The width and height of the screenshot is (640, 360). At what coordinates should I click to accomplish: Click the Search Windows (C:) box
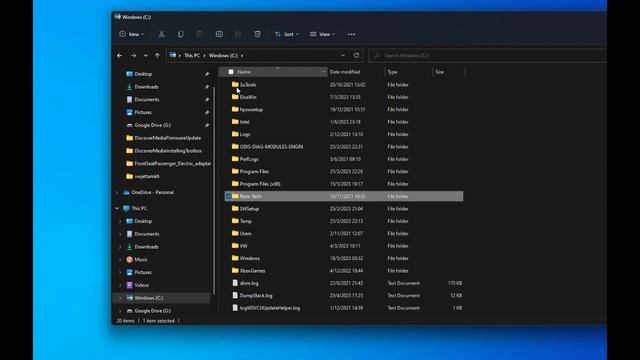point(488,56)
